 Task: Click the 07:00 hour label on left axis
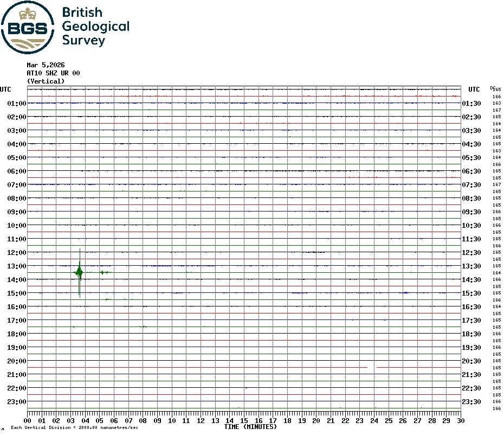(x=17, y=185)
